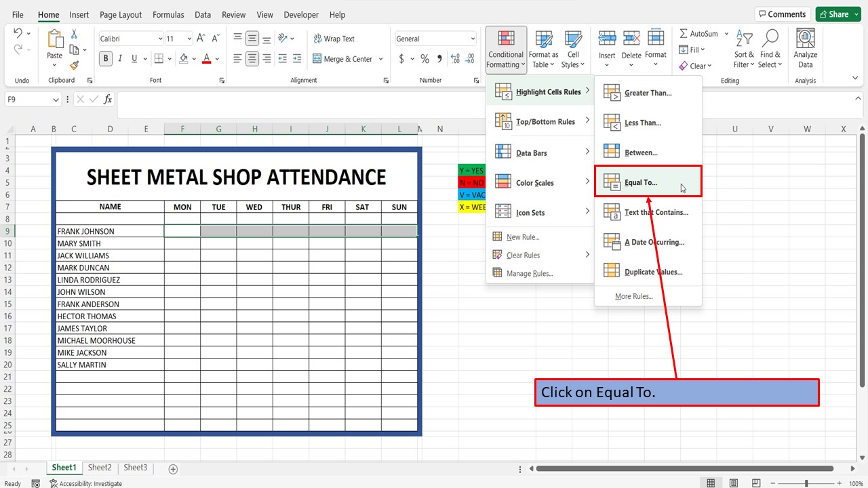Click the Format Painter brush icon
This screenshot has width=868, height=488.
tap(74, 65)
